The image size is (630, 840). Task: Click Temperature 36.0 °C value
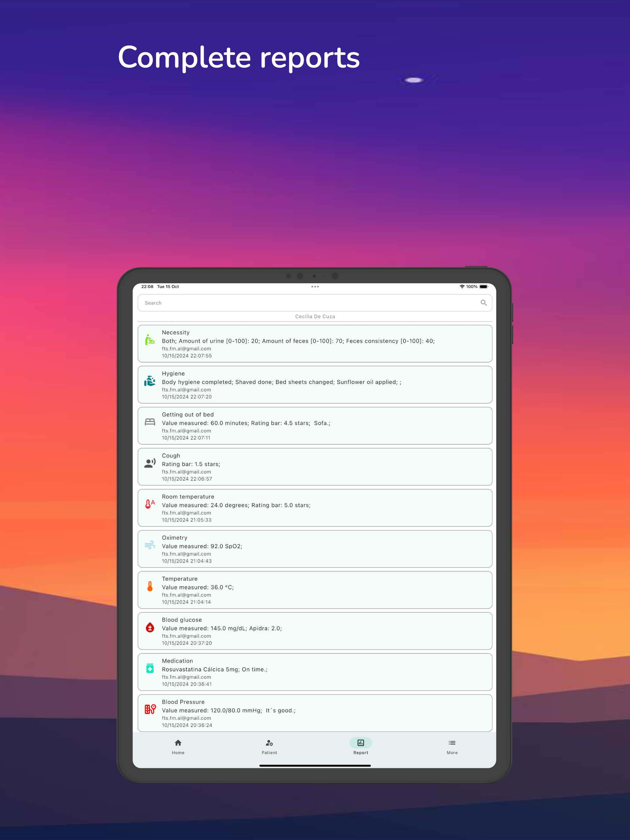198,587
